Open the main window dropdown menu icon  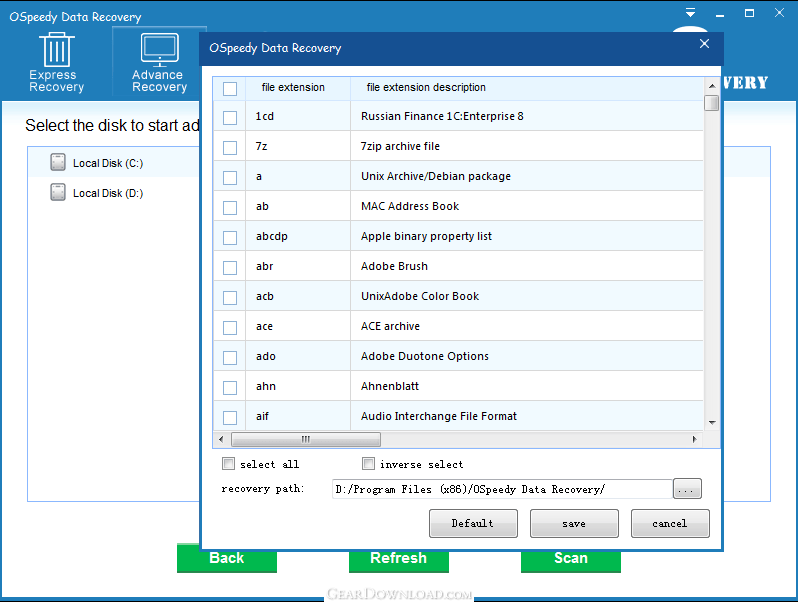tap(691, 12)
